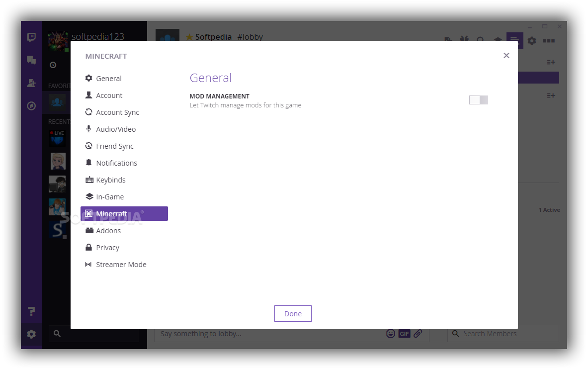Screen dimensions: 588x370
Task: Click the keyboard icon for Keybinds
Action: (89, 180)
